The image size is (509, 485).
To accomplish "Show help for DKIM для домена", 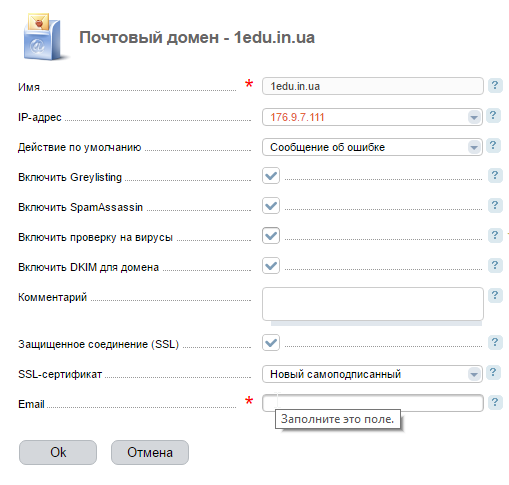I will 495,265.
